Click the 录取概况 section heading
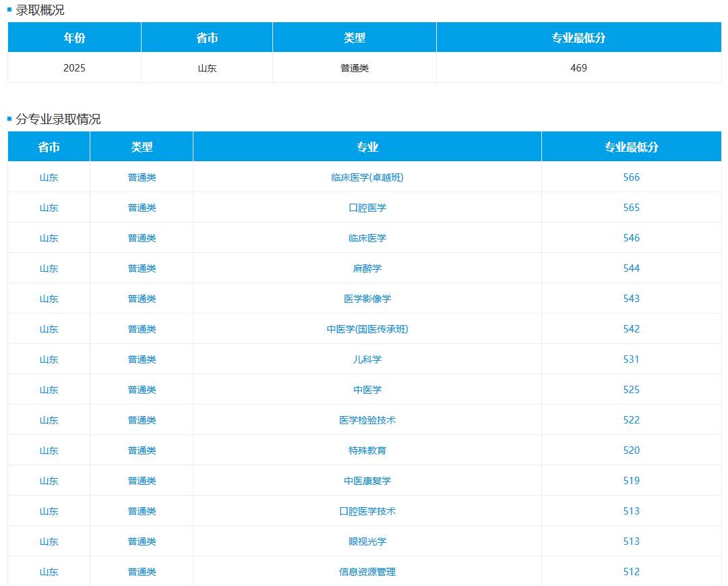The height and width of the screenshot is (586, 728). point(40,10)
